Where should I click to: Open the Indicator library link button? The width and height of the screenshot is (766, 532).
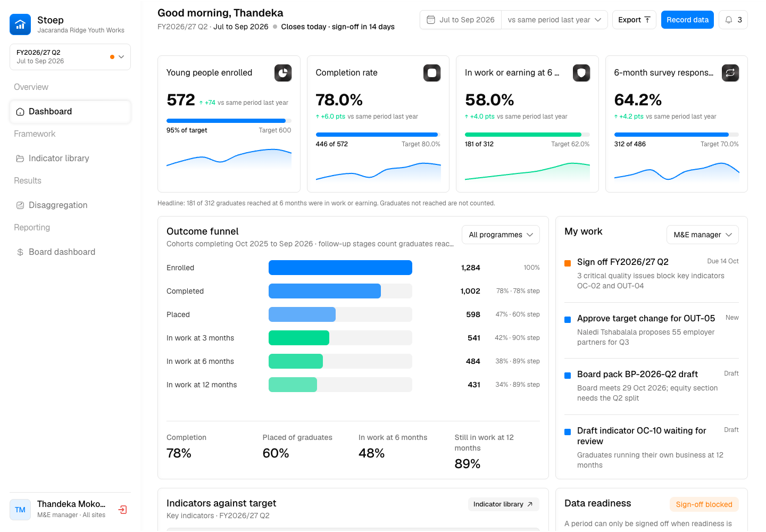pos(503,504)
